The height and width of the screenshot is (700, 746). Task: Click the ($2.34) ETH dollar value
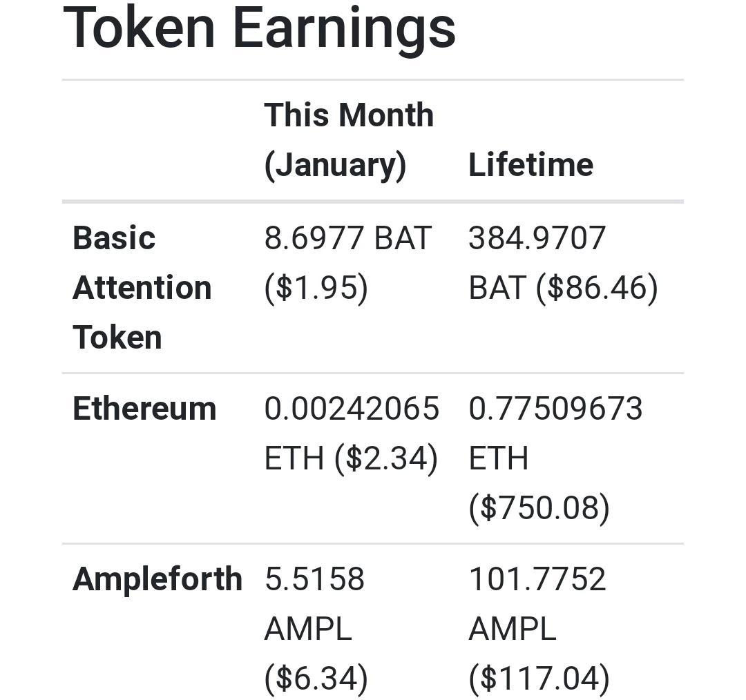386,458
